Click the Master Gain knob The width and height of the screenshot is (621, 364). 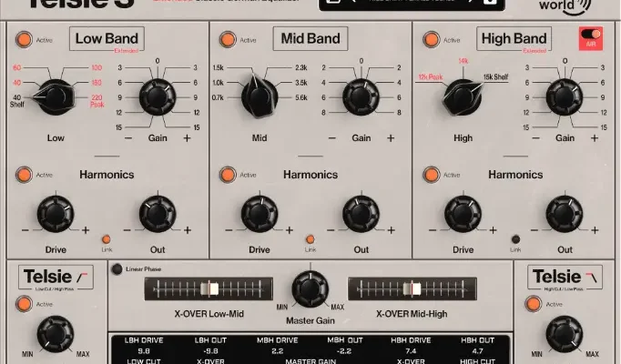pyautogui.click(x=310, y=288)
